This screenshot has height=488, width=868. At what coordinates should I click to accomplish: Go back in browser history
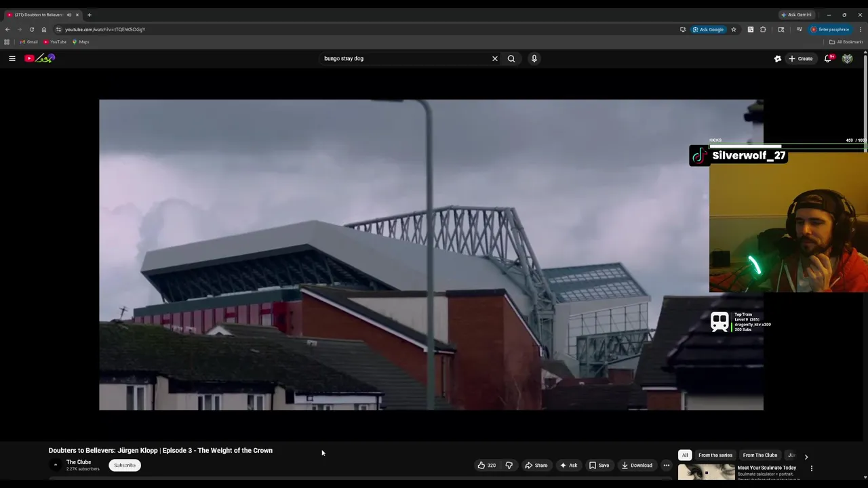[x=7, y=29]
